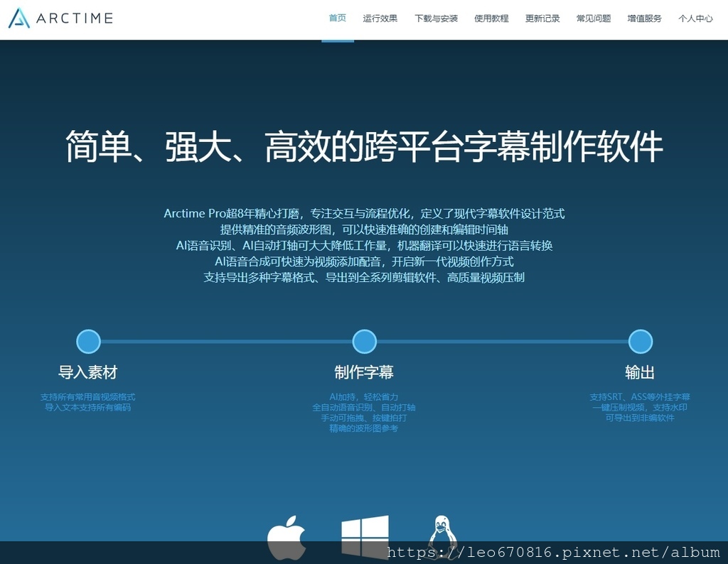Click the line 提供精准的音频波形图
Screen dimensions: 728x564
coord(364,229)
